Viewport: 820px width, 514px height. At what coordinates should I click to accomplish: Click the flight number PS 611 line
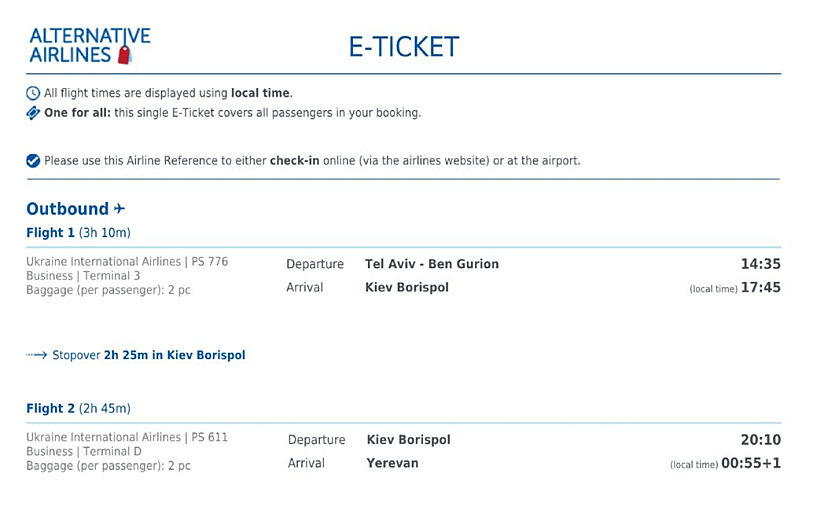(x=127, y=437)
